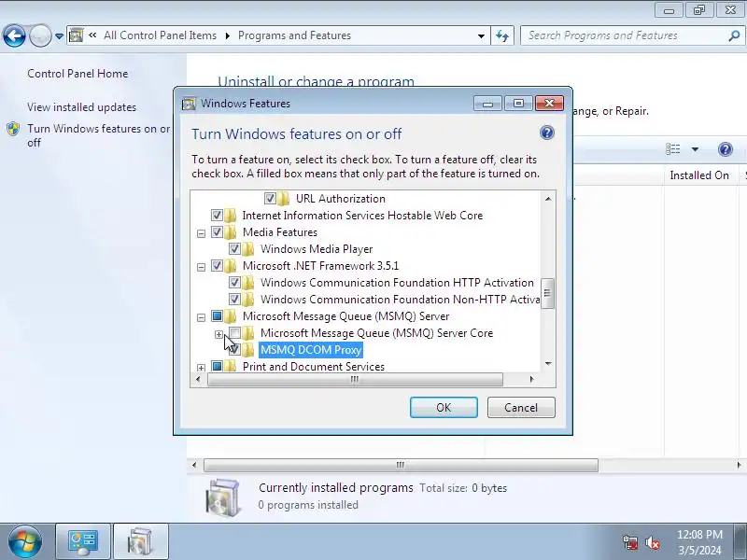Click the Back arrow in Control Panel
Image resolution: width=747 pixels, height=560 pixels.
pyautogui.click(x=14, y=35)
